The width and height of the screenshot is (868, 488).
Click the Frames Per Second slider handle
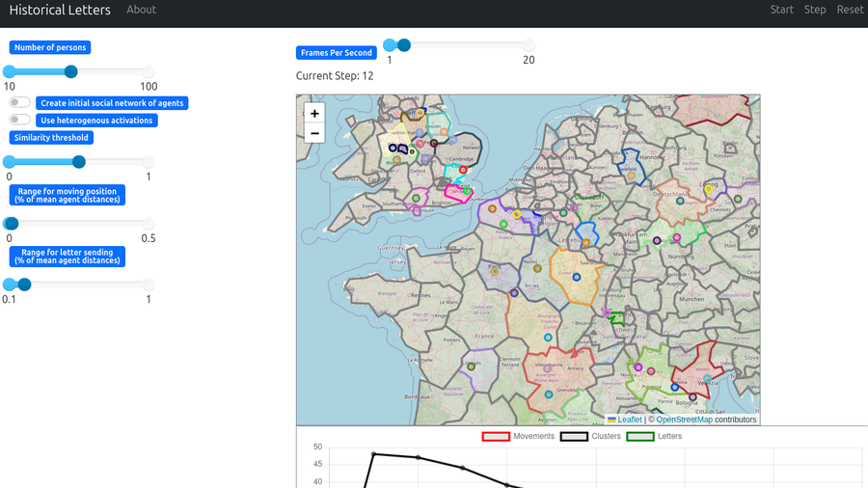404,44
